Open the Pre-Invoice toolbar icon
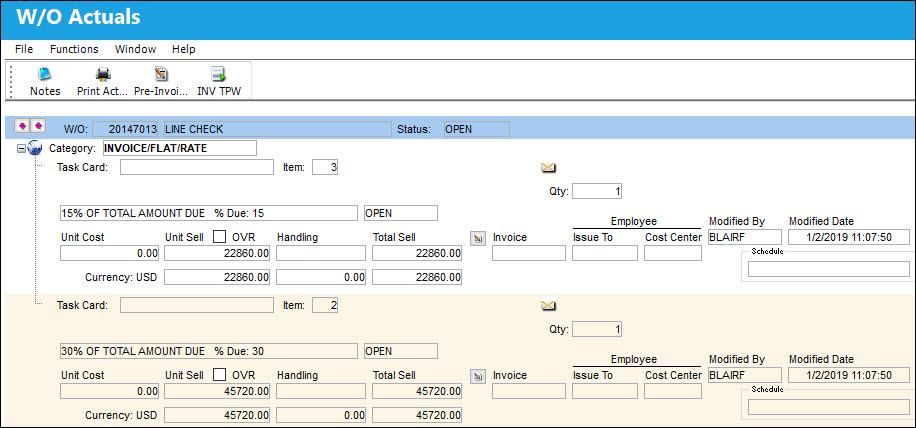 161,74
